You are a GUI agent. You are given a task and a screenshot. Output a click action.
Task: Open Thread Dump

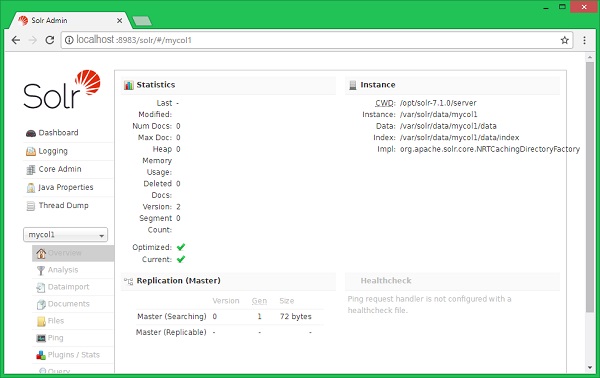click(x=63, y=205)
